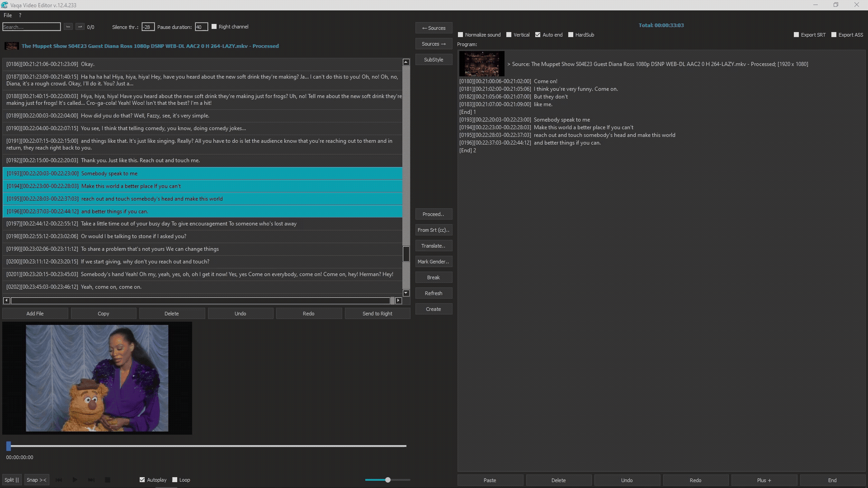Image resolution: width=868 pixels, height=488 pixels.
Task: Enable the Export SRT checkbox
Action: click(796, 34)
